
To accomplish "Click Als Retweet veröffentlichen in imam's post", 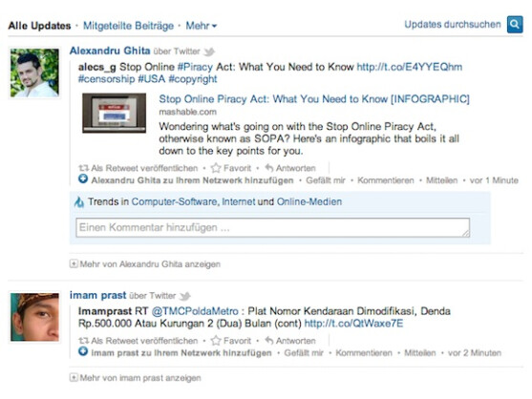I will (x=144, y=341).
